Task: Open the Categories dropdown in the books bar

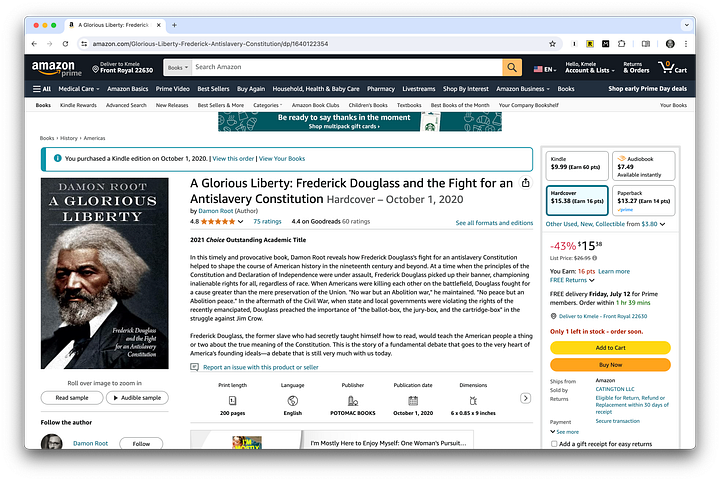Action: pos(267,105)
